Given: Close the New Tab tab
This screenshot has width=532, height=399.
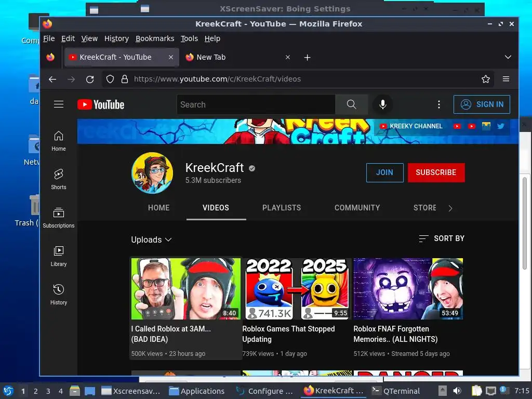Looking at the screenshot, I should [288, 57].
